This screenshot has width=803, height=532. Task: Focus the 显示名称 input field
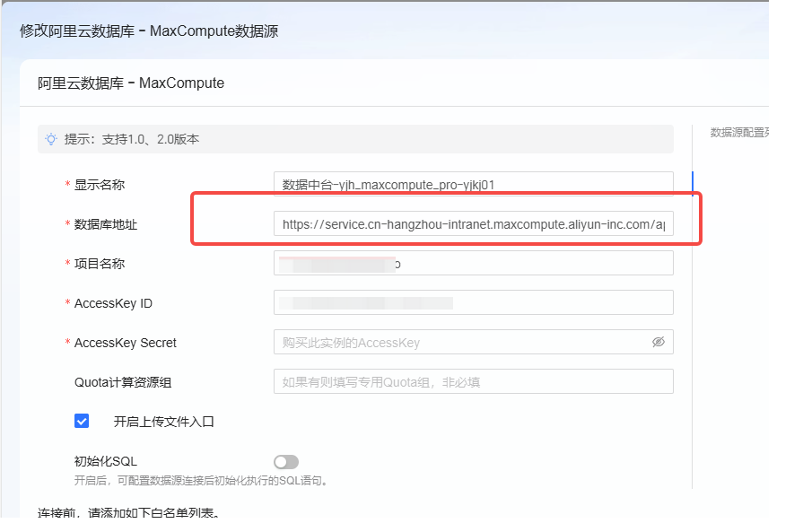pos(473,185)
